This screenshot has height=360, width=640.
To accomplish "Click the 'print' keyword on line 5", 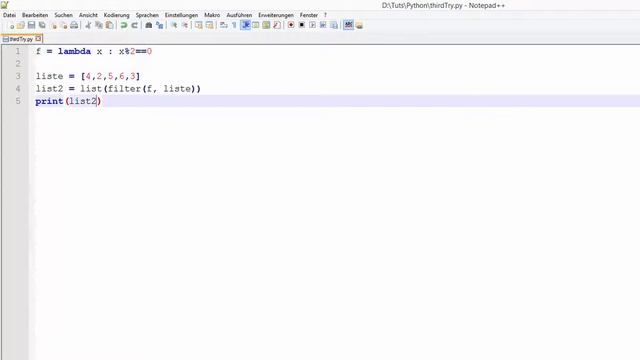I will pyautogui.click(x=49, y=101).
